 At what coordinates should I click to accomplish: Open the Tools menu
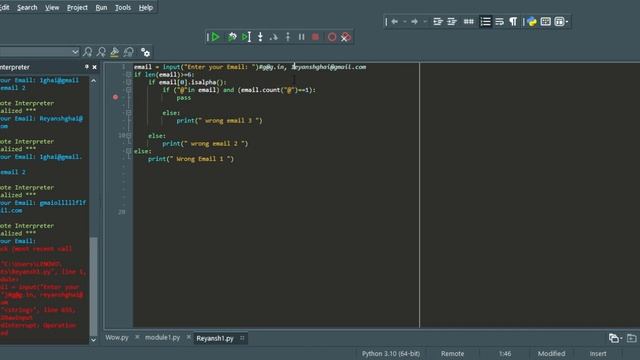[123, 7]
